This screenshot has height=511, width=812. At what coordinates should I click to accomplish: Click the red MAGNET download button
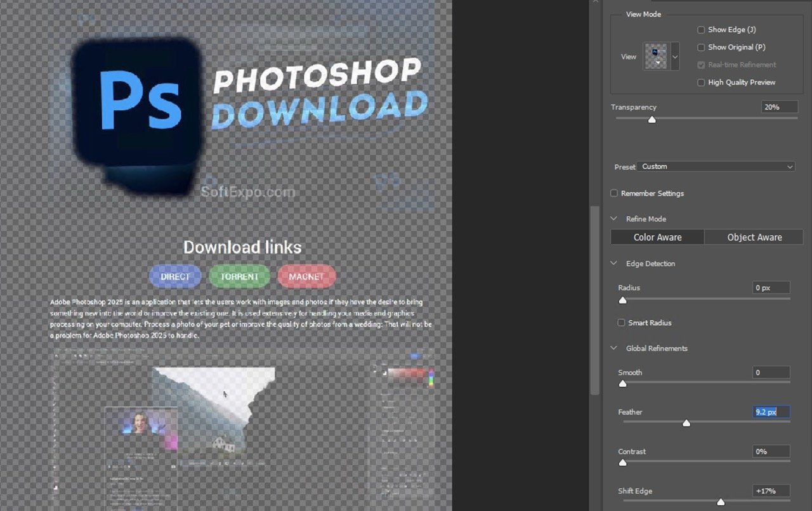pos(306,276)
